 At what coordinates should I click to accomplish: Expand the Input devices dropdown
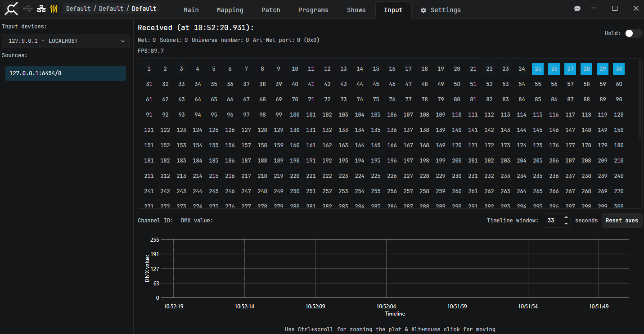[66, 41]
